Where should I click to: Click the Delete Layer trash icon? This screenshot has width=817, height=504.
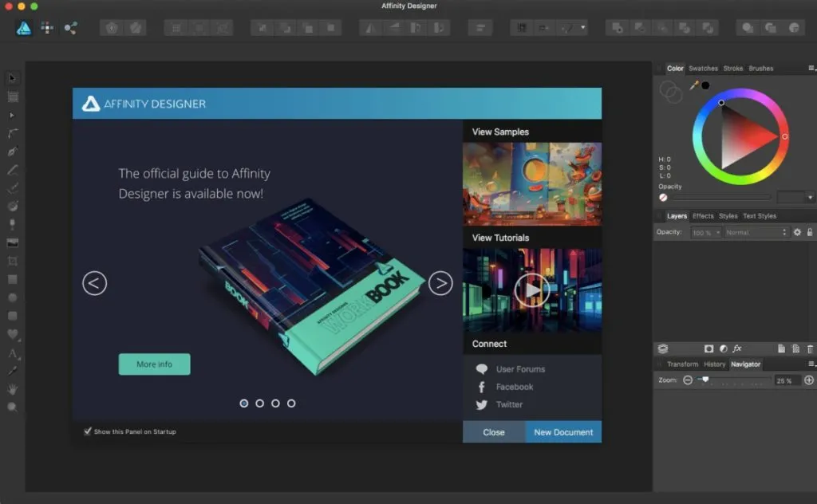810,348
